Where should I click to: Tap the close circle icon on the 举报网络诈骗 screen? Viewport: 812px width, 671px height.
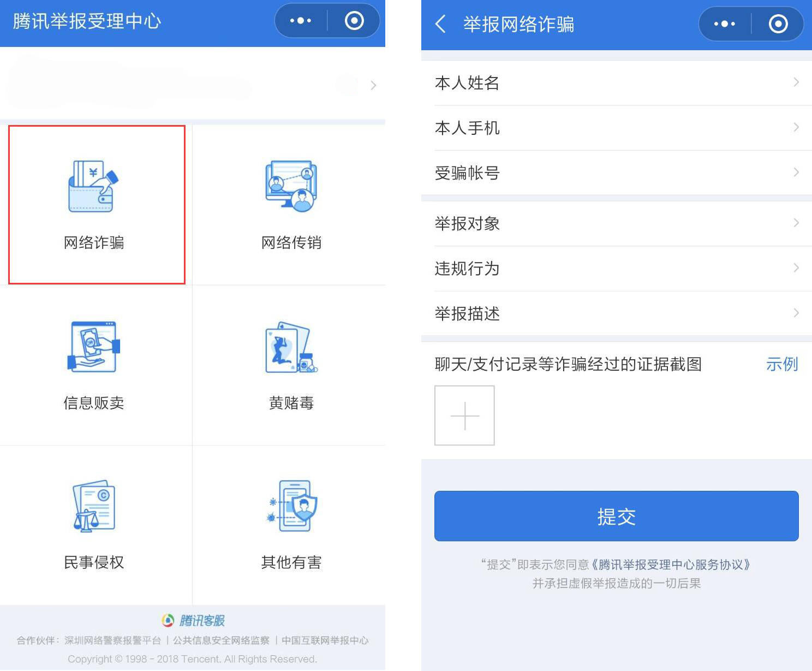point(778,24)
